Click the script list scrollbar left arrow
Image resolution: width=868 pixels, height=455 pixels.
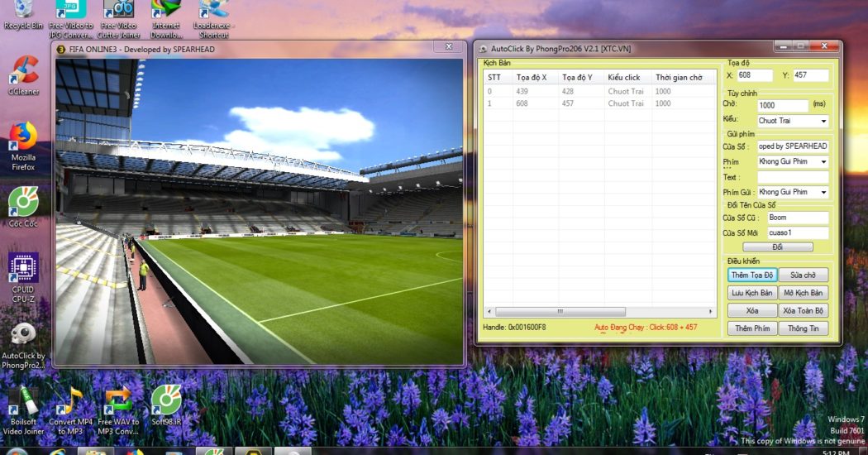(x=489, y=311)
